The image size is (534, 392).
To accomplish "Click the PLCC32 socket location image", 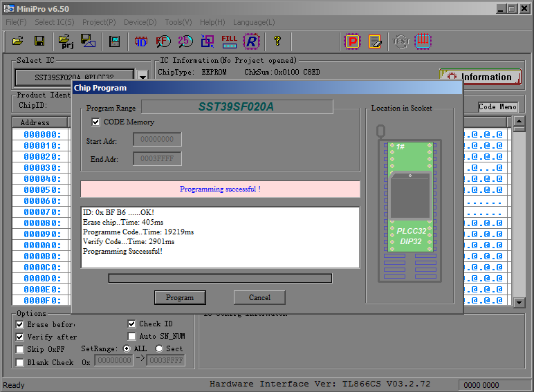I will coord(409,204).
